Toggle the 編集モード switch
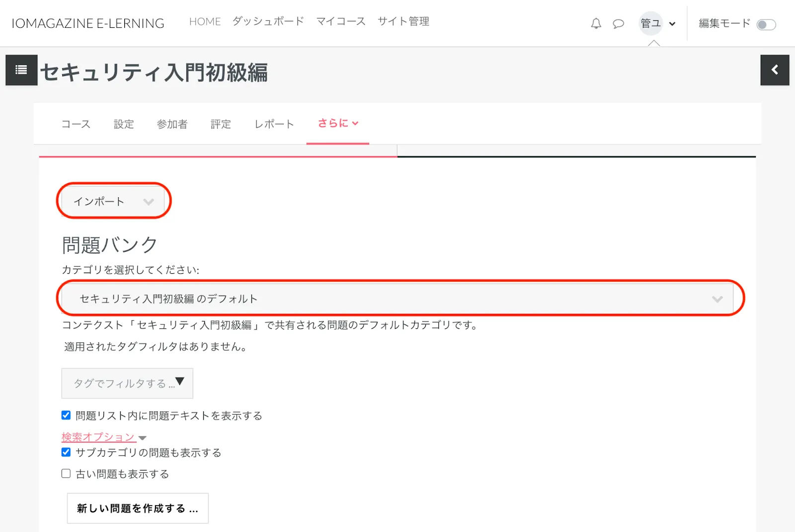This screenshot has height=532, width=795. tap(766, 24)
